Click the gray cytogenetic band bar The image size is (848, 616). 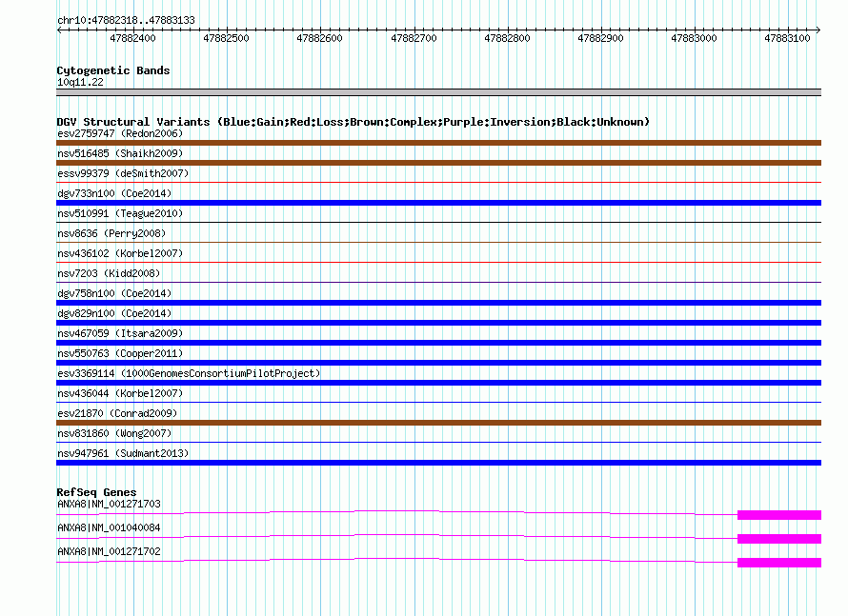438,92
